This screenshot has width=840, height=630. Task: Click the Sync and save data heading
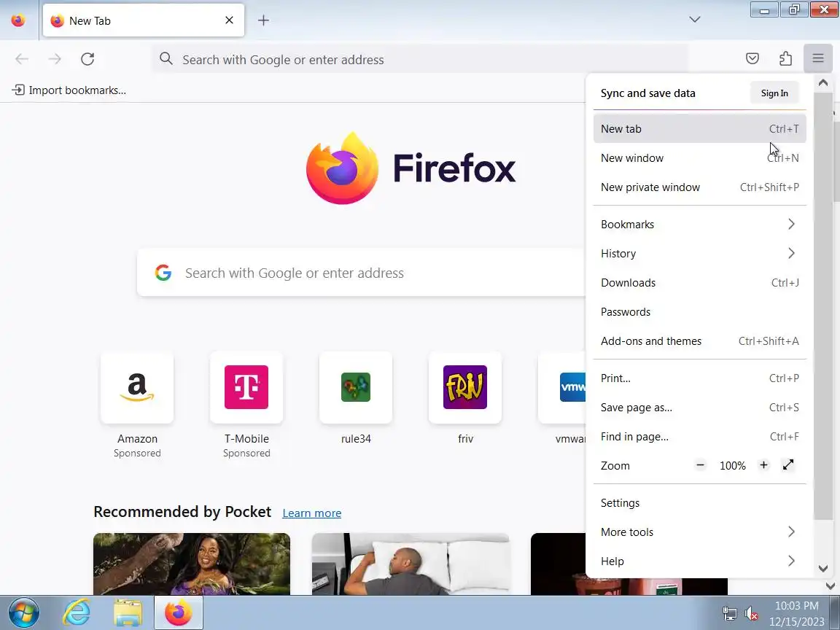[647, 93]
